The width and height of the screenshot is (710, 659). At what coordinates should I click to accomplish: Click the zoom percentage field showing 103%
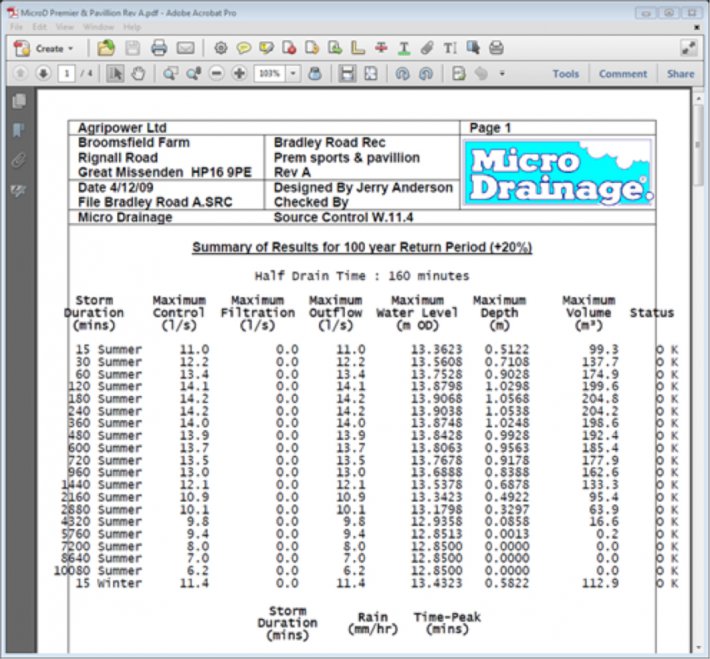click(x=270, y=73)
